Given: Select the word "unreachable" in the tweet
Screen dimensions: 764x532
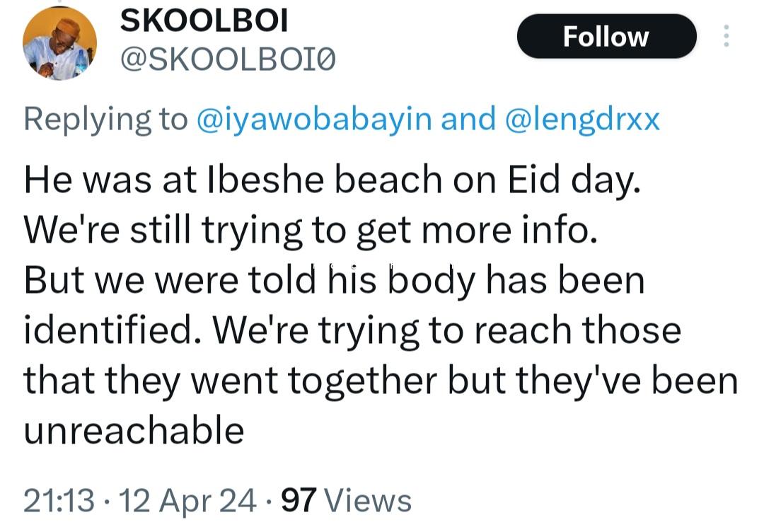Looking at the screenshot, I should click(134, 429).
